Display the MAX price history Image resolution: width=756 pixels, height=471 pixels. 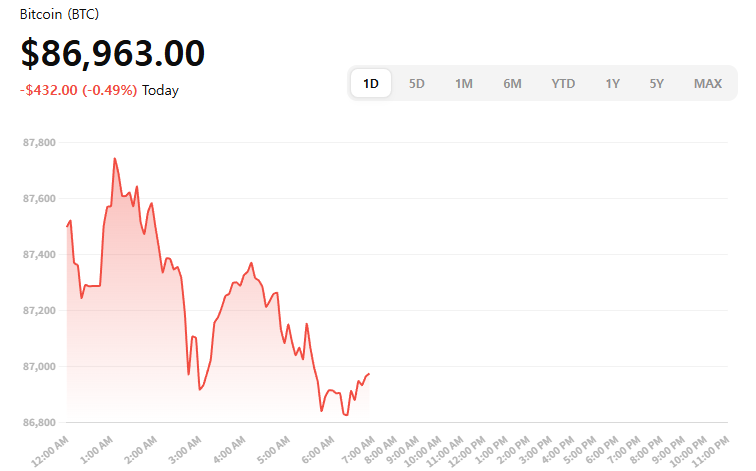(x=708, y=84)
